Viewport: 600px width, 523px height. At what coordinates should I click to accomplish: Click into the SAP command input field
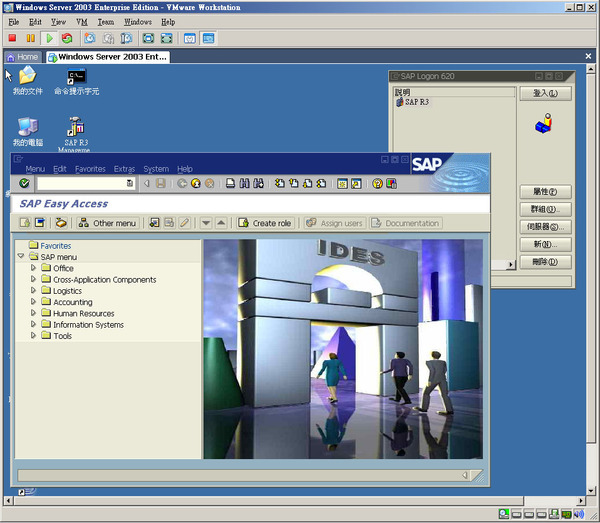(82, 184)
